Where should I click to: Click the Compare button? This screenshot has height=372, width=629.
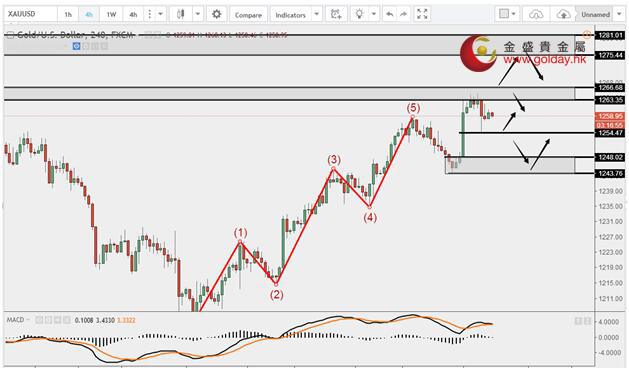tap(248, 14)
